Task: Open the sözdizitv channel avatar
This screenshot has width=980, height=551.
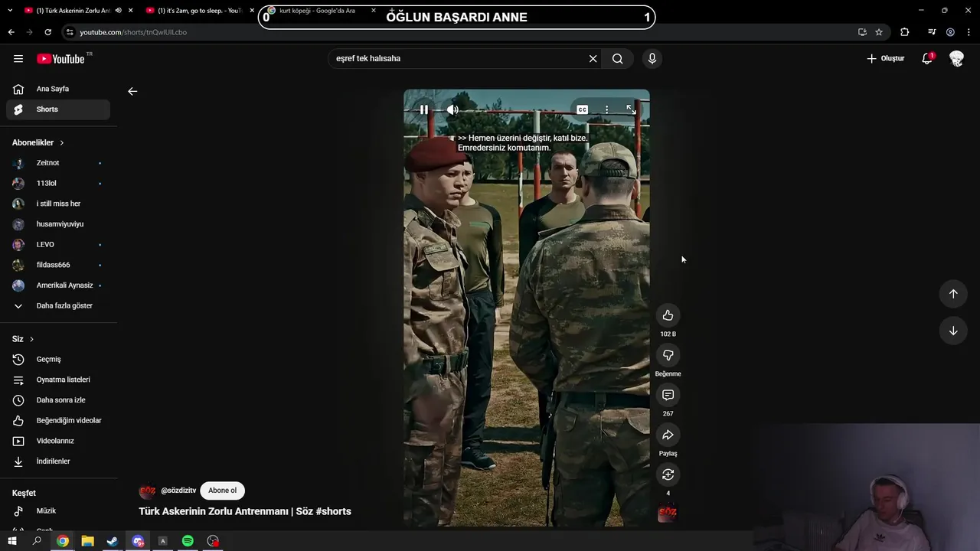Action: click(147, 491)
